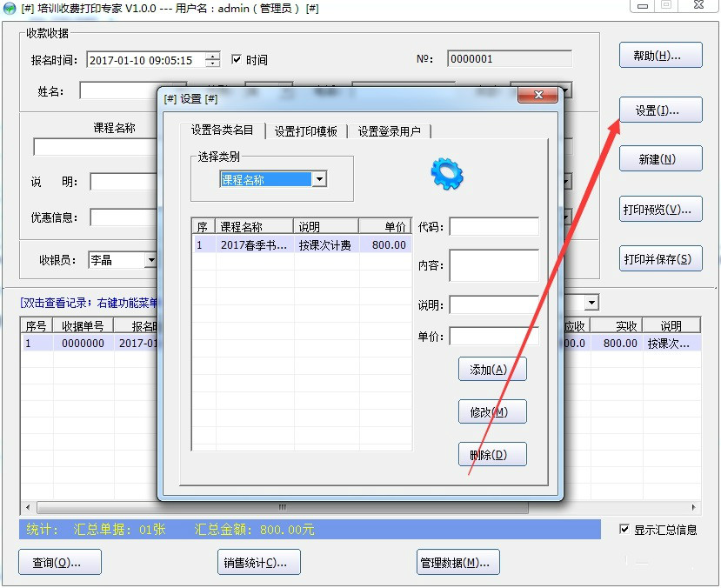The image size is (721, 588).
Task: Expand the 收银员 dropdown showing 李晶
Action: click(x=150, y=260)
